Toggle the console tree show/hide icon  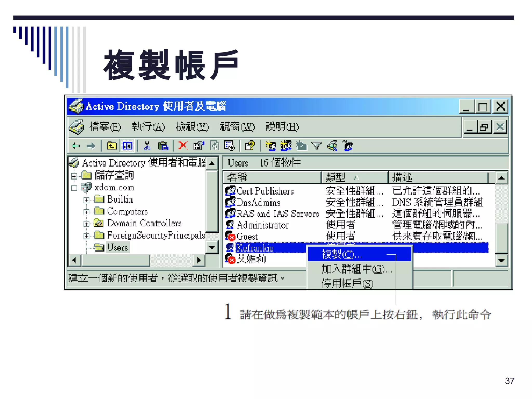pos(127,146)
